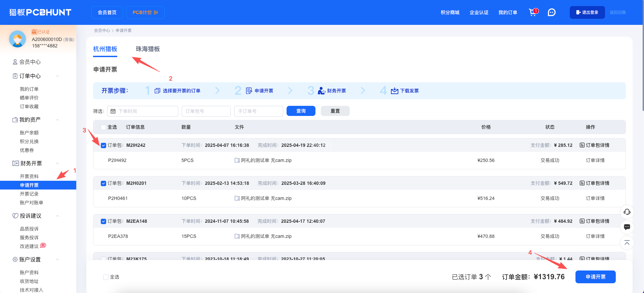Click the back-to-top arrow icon
The image size is (644, 293).
pyautogui.click(x=627, y=243)
